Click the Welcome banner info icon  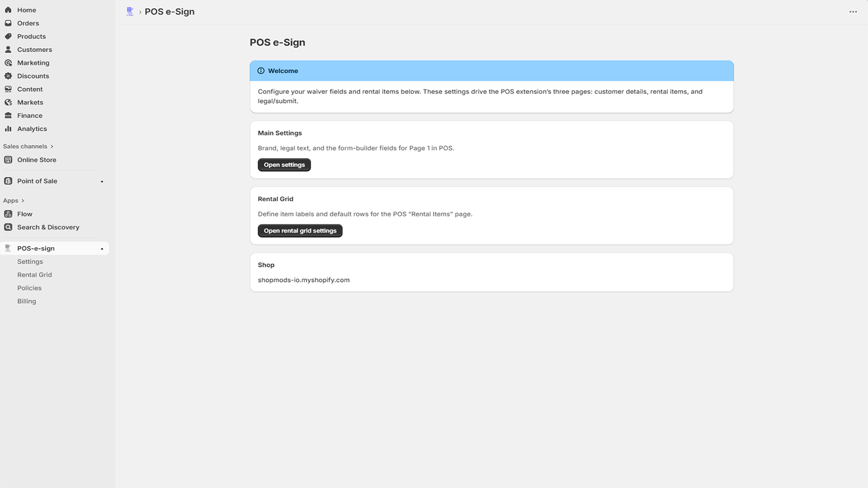[x=261, y=71]
